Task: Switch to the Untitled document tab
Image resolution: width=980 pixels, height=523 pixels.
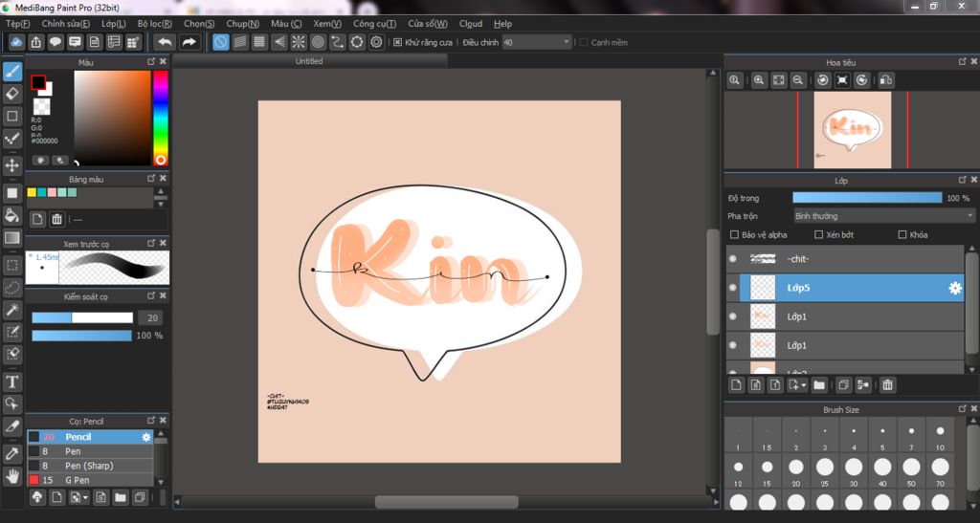Action: (309, 61)
